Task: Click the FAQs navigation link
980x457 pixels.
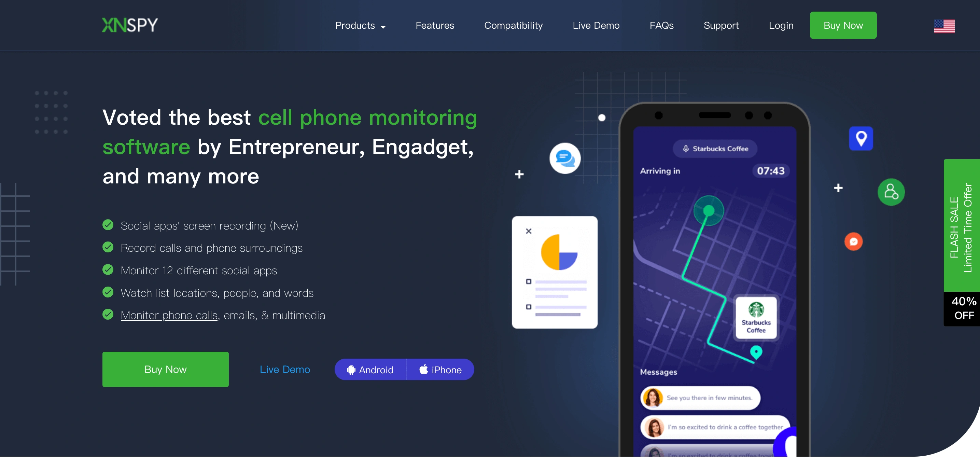Action: coord(662,25)
